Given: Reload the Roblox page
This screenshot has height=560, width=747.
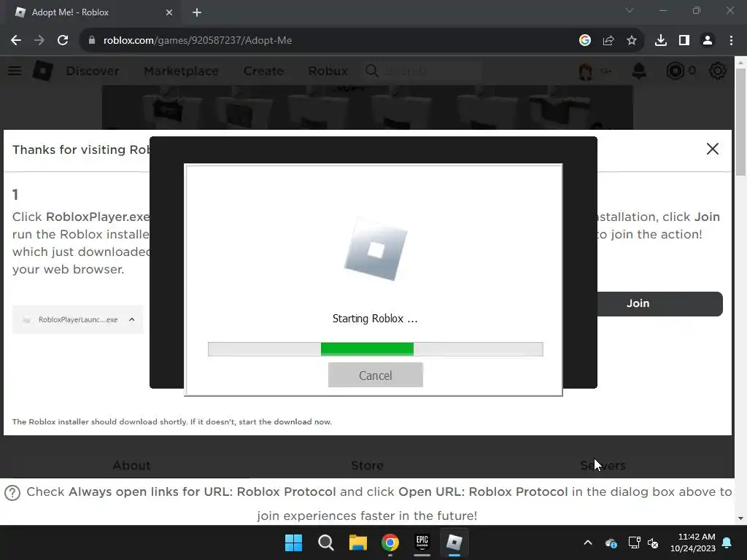Looking at the screenshot, I should (63, 41).
